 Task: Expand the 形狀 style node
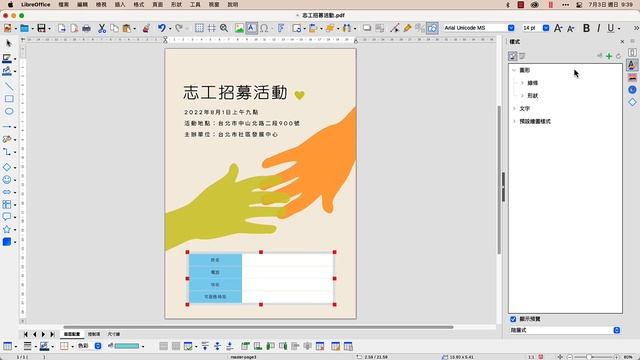pos(522,96)
